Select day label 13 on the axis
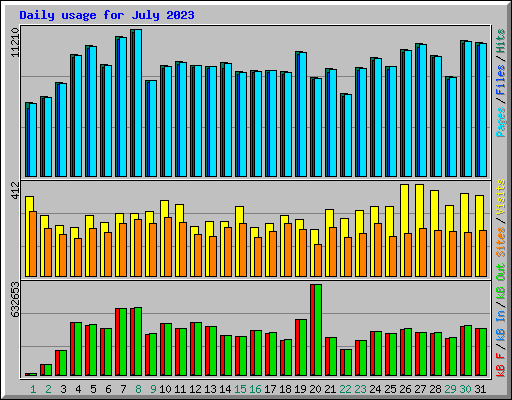Viewport: 512px width, 400px height. [x=210, y=389]
